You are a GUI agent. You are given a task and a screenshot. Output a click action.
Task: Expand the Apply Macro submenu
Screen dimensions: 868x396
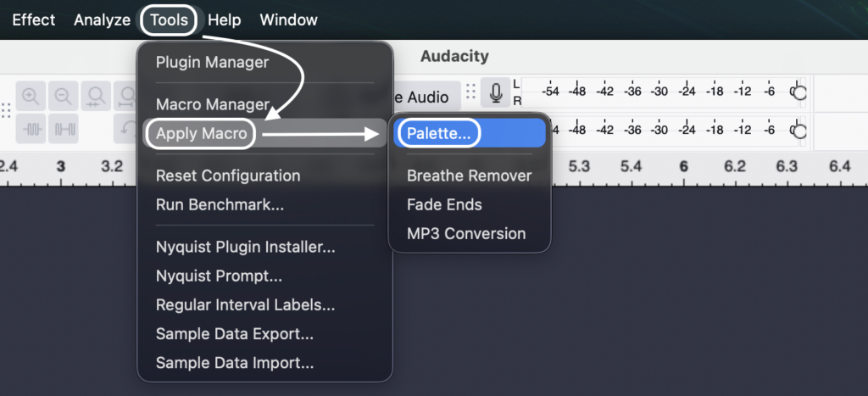point(202,133)
